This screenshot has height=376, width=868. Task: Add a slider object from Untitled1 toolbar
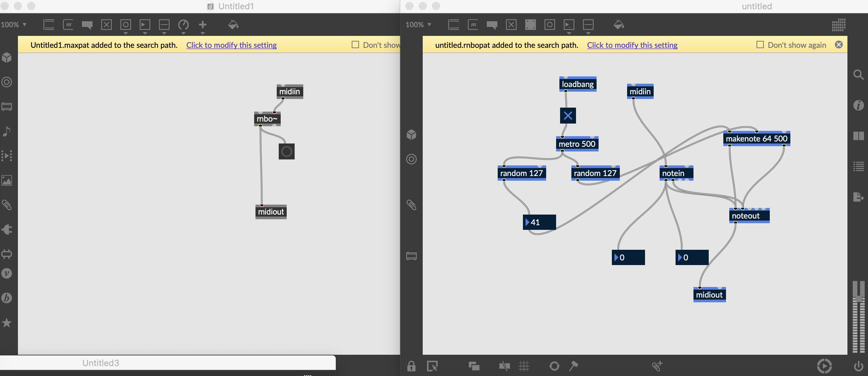[x=164, y=25]
